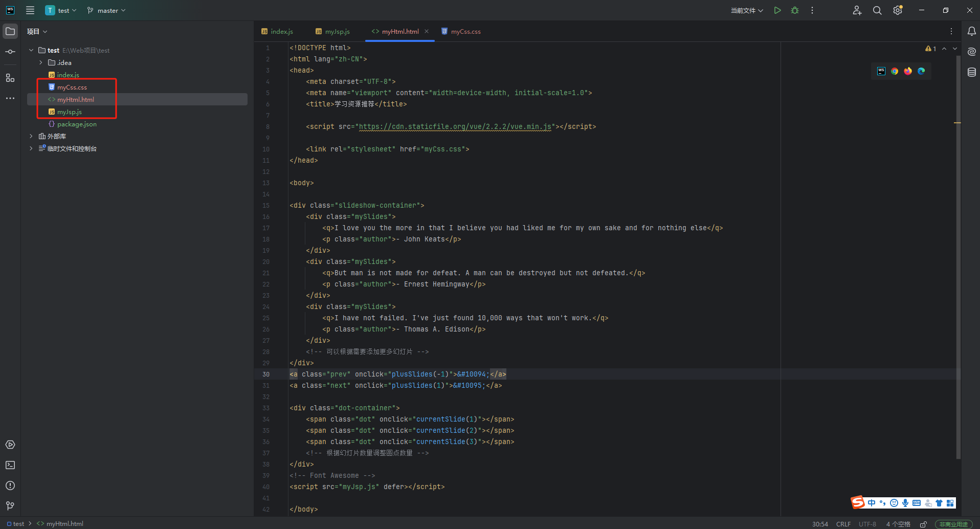Open page in Chrome browser

(895, 71)
